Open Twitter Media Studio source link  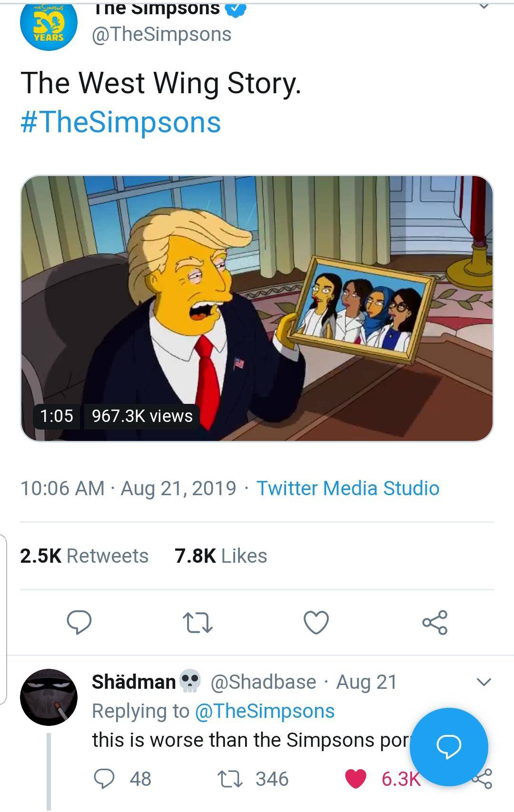347,488
